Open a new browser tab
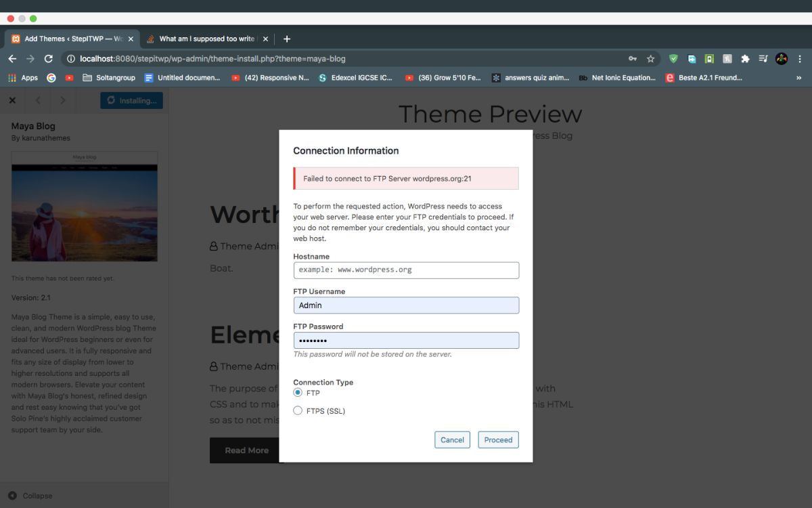 click(x=287, y=39)
